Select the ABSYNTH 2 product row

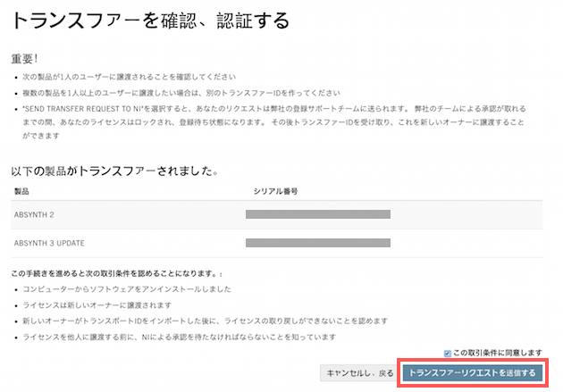276,215
